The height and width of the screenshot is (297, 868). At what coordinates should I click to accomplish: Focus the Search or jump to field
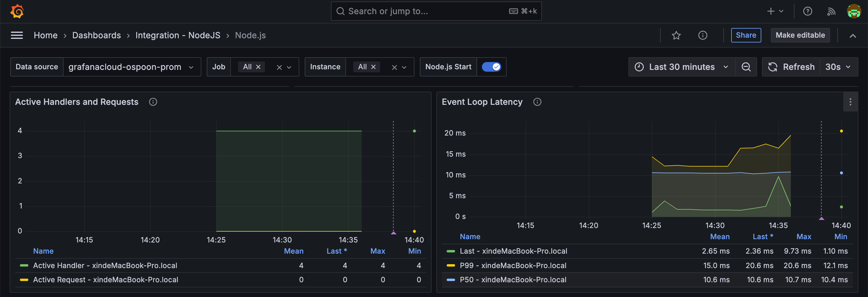coord(436,11)
